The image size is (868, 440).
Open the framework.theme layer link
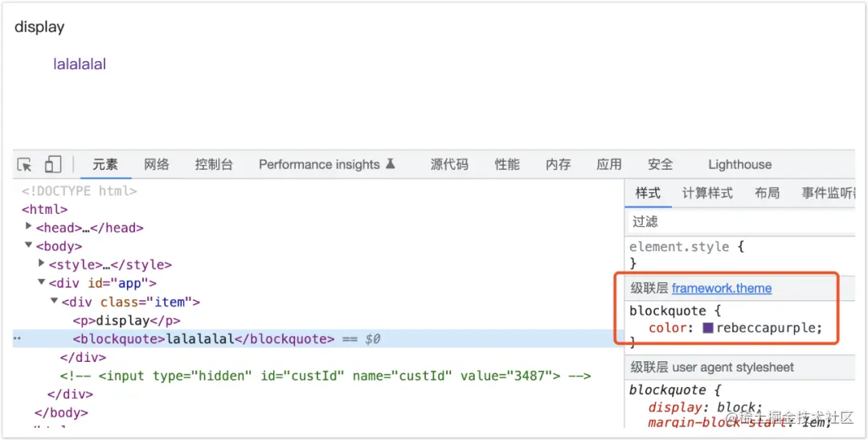coord(721,288)
